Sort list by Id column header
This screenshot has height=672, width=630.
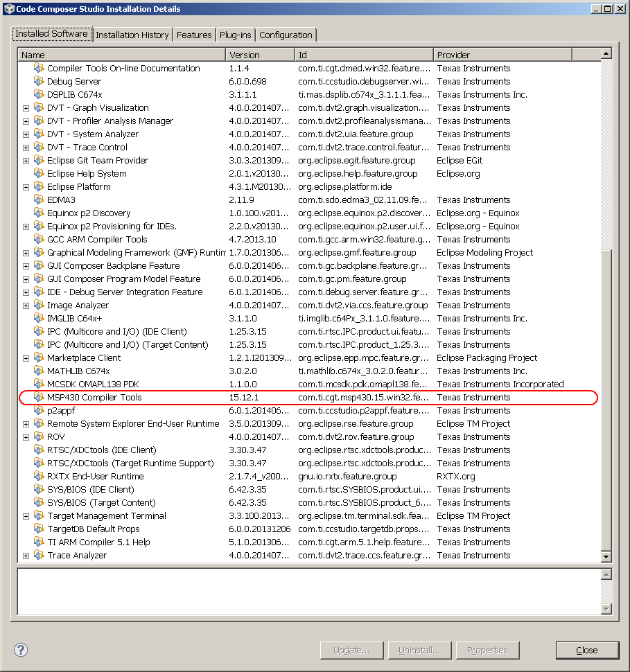364,55
